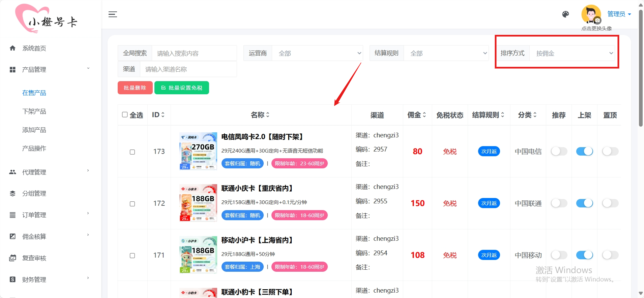
Task: Click the red 批量删除 button
Action: pos(135,88)
